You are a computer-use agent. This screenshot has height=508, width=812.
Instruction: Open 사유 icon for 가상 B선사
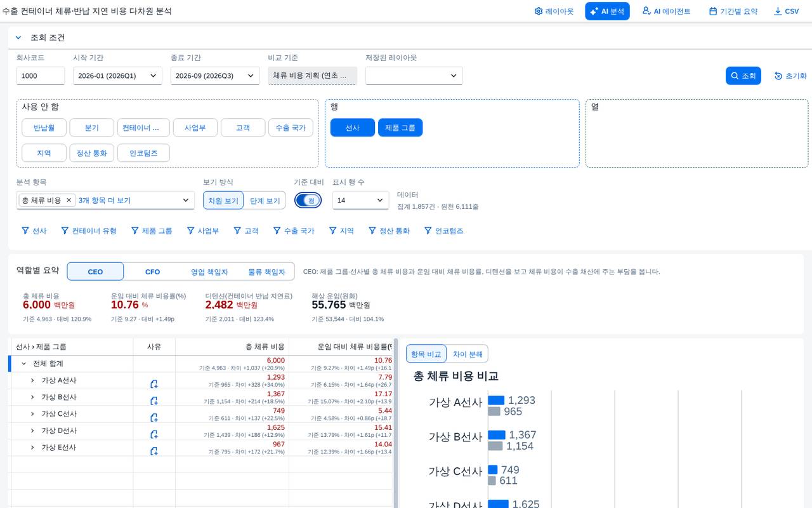click(x=154, y=401)
